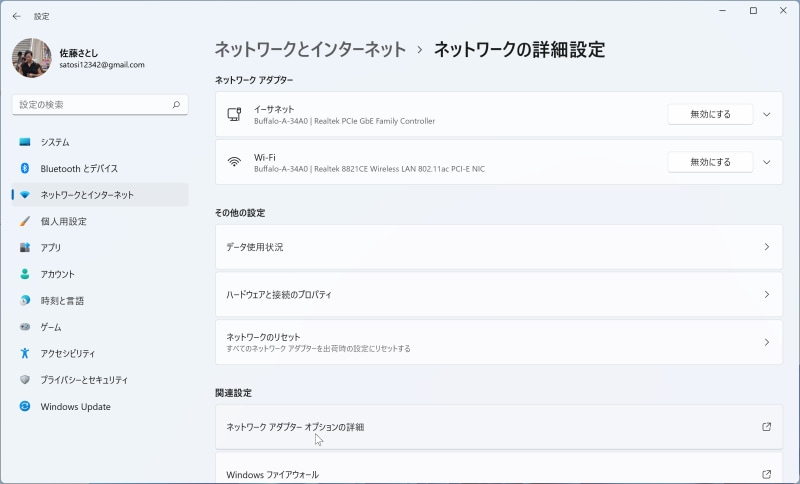Open アクセシビリティ in the sidebar

coord(67,353)
